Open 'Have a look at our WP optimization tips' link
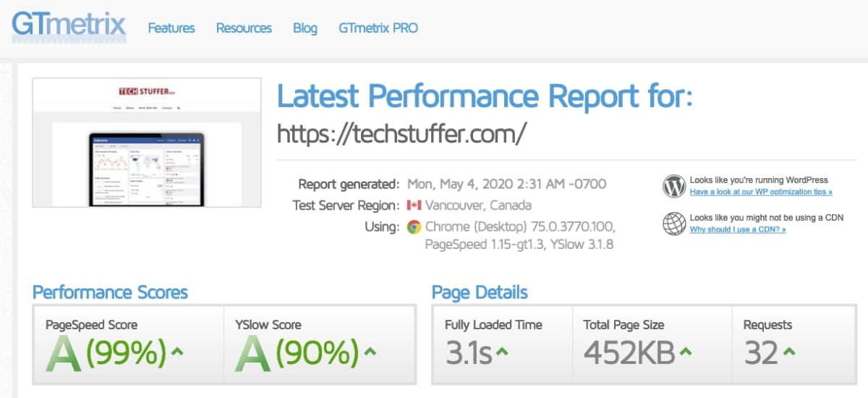The height and width of the screenshot is (398, 868). tap(761, 192)
